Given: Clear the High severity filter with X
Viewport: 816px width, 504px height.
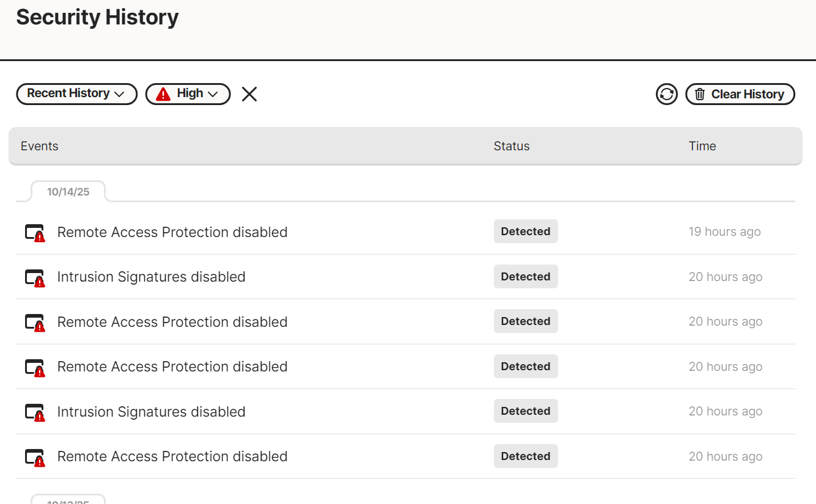Looking at the screenshot, I should pyautogui.click(x=249, y=94).
